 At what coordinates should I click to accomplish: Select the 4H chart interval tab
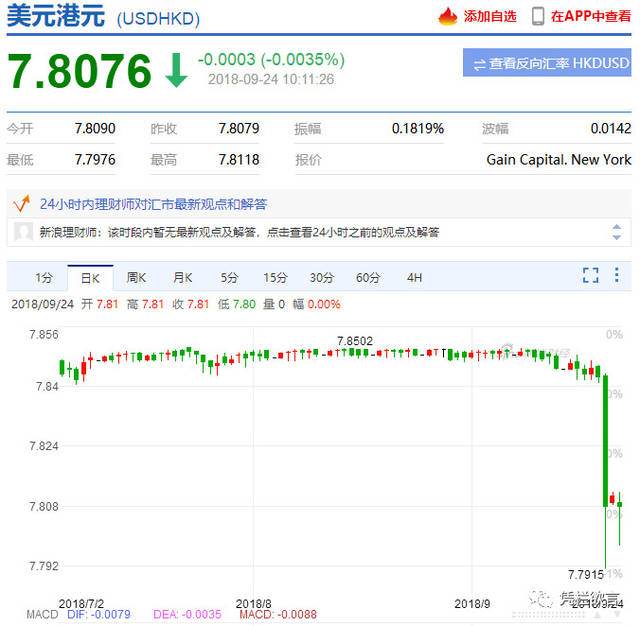coord(414,277)
